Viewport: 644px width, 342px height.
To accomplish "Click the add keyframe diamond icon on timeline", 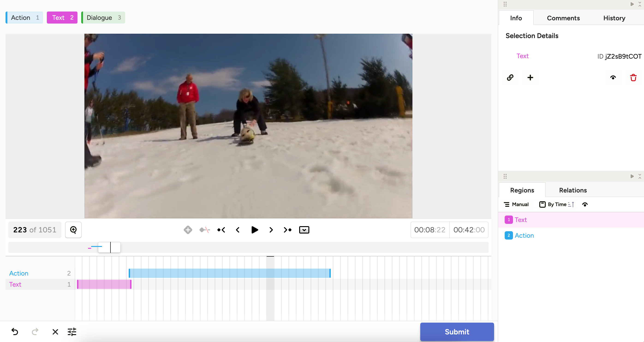I will [187, 230].
